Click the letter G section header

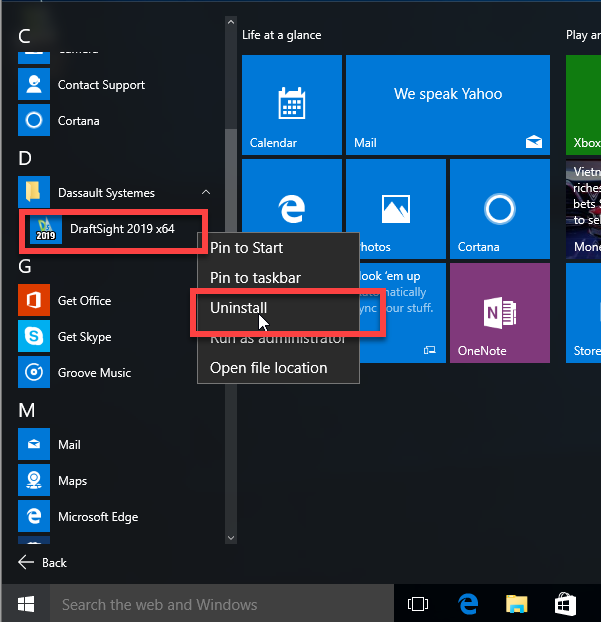(x=25, y=266)
